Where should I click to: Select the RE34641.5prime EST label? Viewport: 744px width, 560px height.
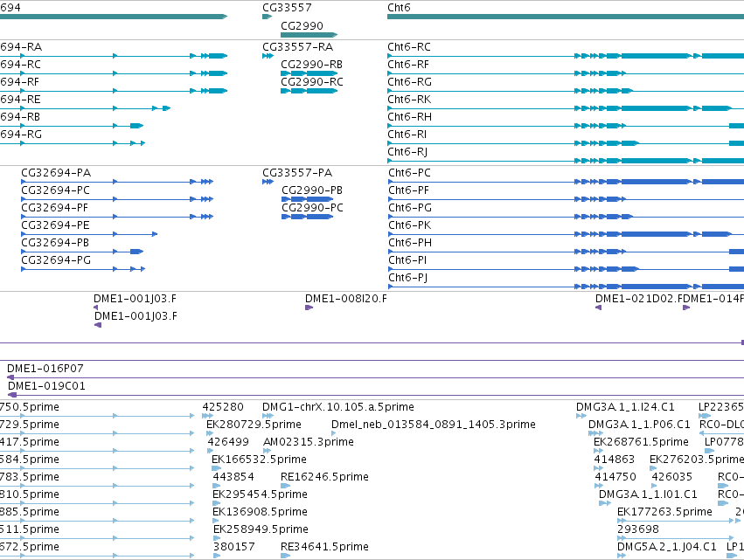pos(324,548)
